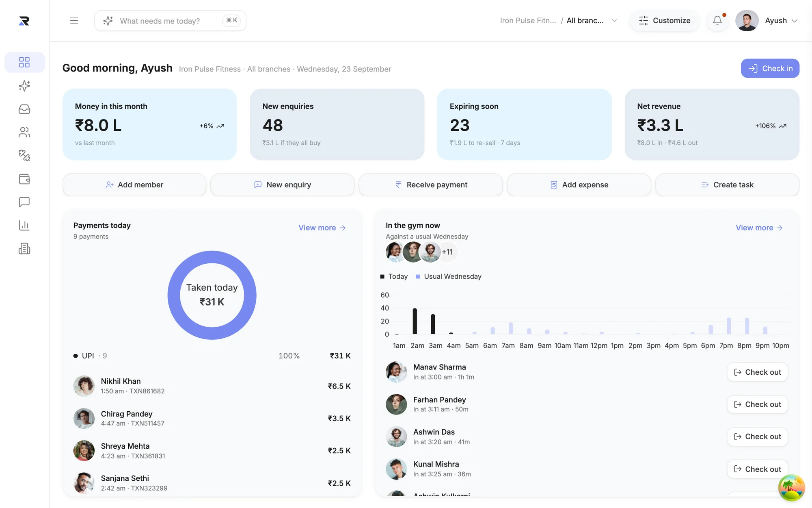Open View more in Payments today
Image resolution: width=812 pixels, height=508 pixels.
tap(322, 228)
